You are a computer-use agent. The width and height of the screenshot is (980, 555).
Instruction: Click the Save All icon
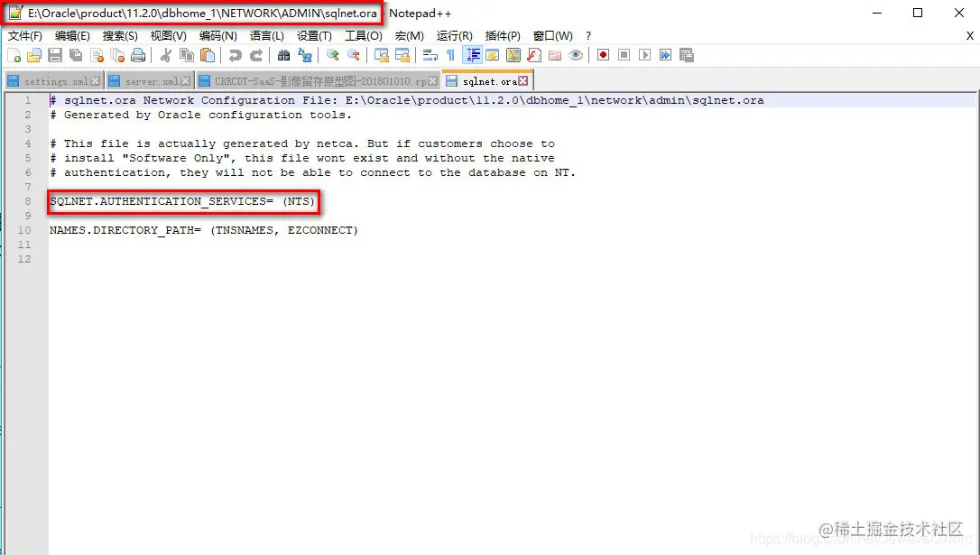click(76, 56)
